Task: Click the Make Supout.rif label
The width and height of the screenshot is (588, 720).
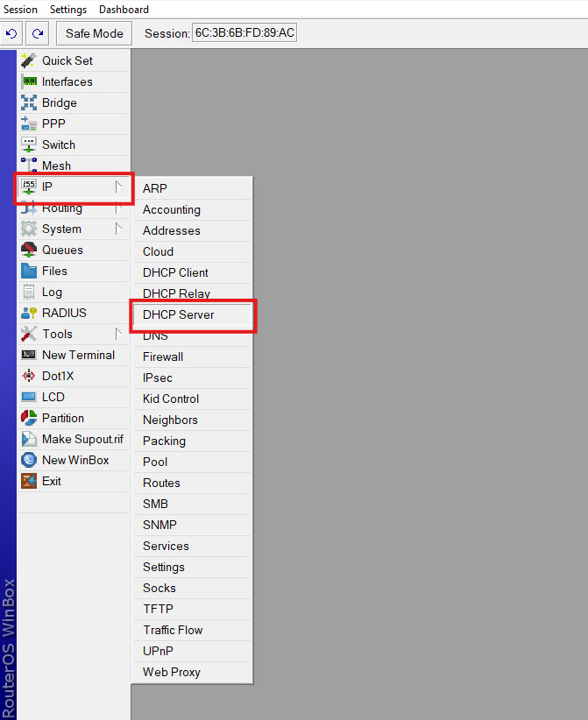Action: [82, 440]
